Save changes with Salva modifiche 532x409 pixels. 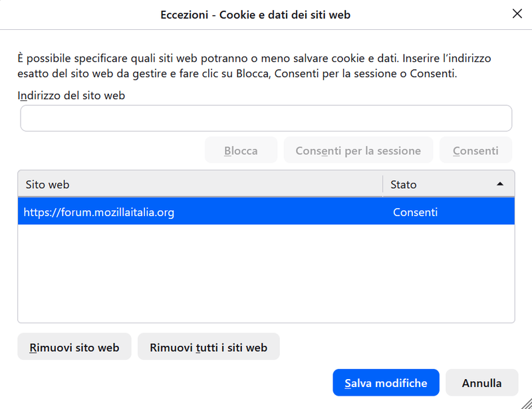(386, 382)
